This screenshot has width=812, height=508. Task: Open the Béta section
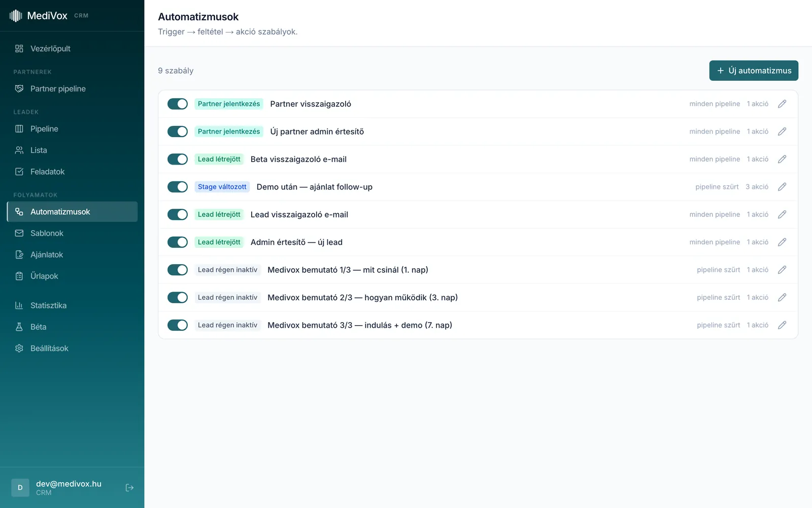72,327
